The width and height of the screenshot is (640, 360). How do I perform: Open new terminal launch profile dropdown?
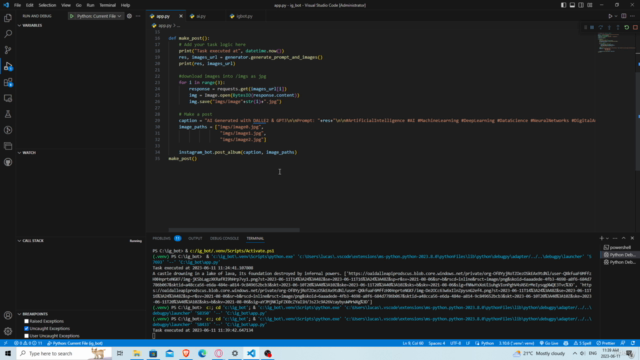(607, 238)
